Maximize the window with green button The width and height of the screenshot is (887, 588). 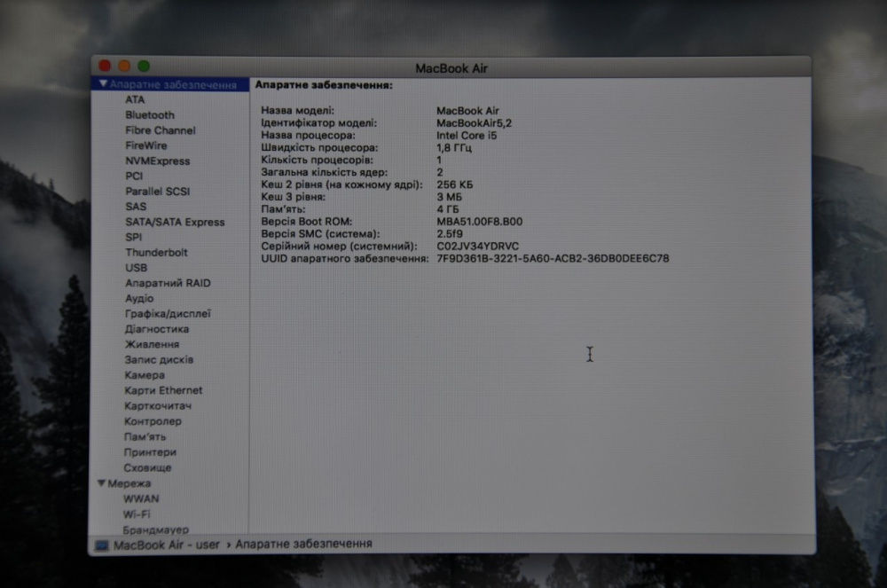click(144, 66)
